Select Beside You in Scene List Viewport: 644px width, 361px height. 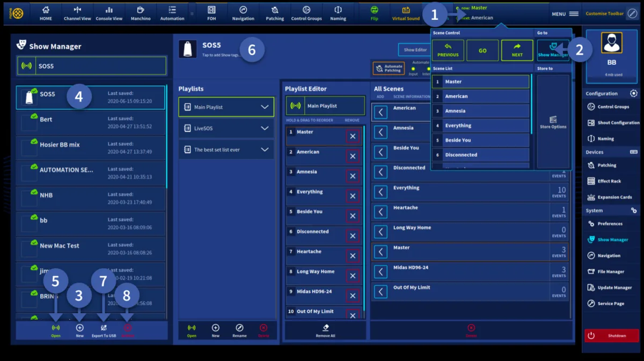(x=481, y=140)
